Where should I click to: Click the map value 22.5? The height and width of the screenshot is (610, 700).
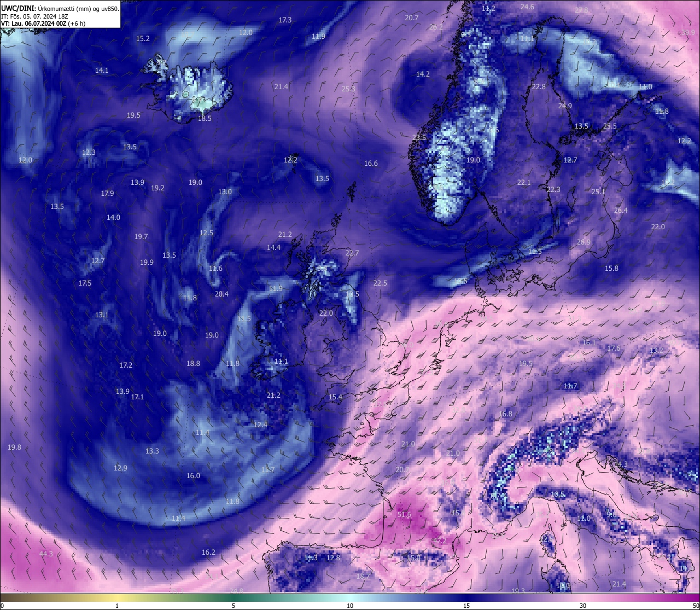coord(380,283)
